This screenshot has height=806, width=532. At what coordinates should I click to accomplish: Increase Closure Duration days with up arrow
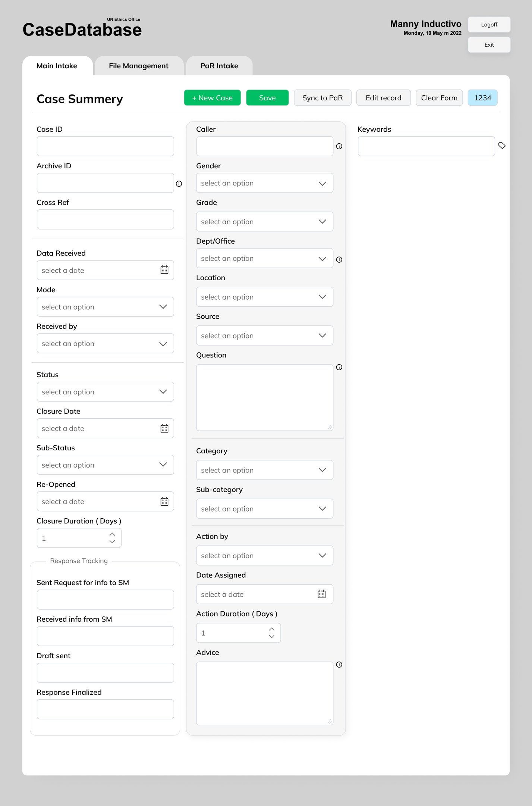[x=112, y=534]
